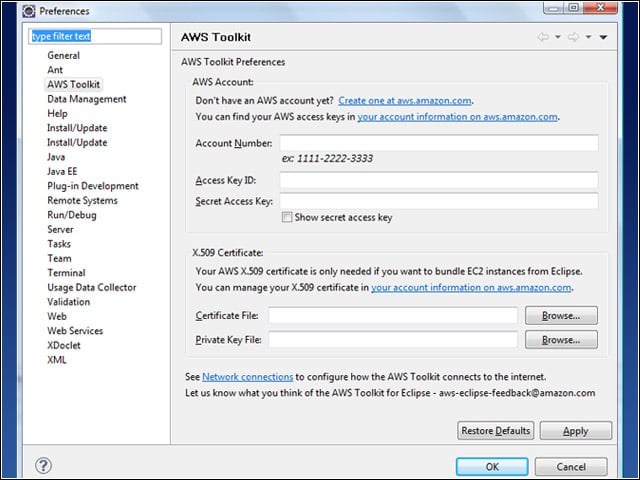
Task: Select Usage Data Collector category
Action: click(x=91, y=287)
